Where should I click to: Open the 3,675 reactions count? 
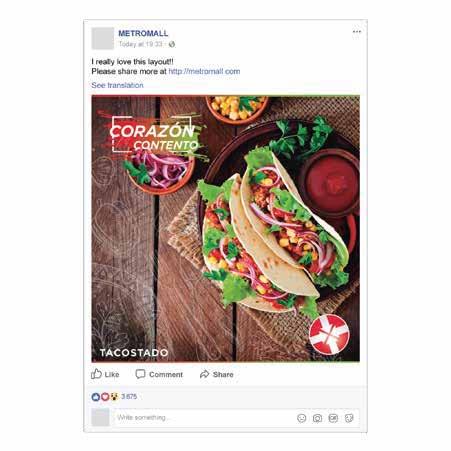click(x=129, y=397)
